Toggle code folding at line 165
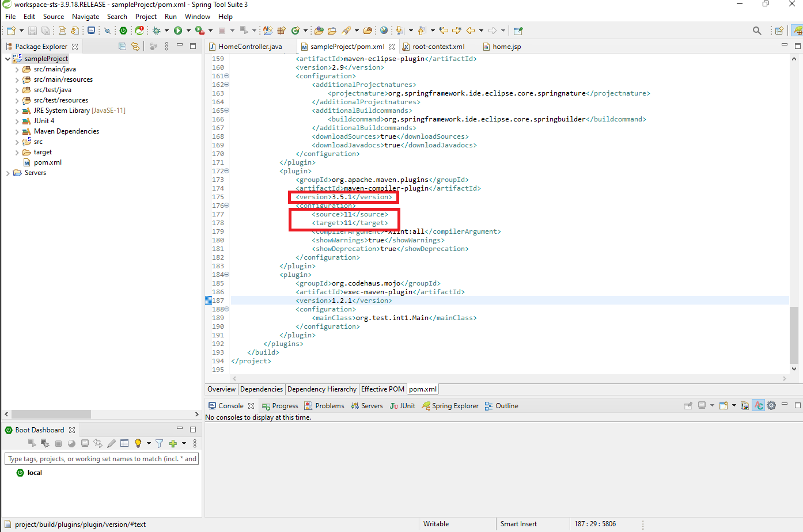The height and width of the screenshot is (532, 803). 227,111
